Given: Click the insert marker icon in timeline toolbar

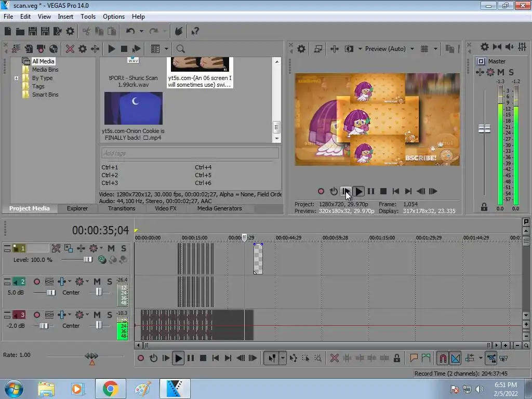Looking at the screenshot, I should coord(414,358).
